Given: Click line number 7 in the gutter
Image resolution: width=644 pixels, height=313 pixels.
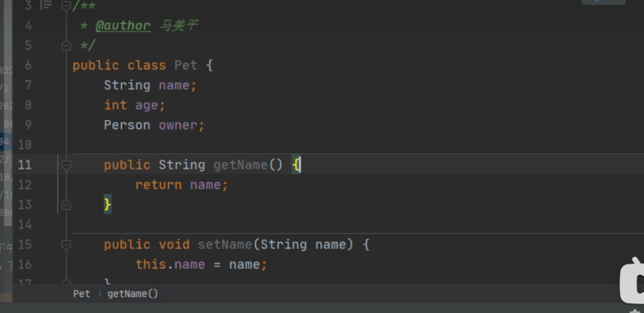Looking at the screenshot, I should [28, 85].
